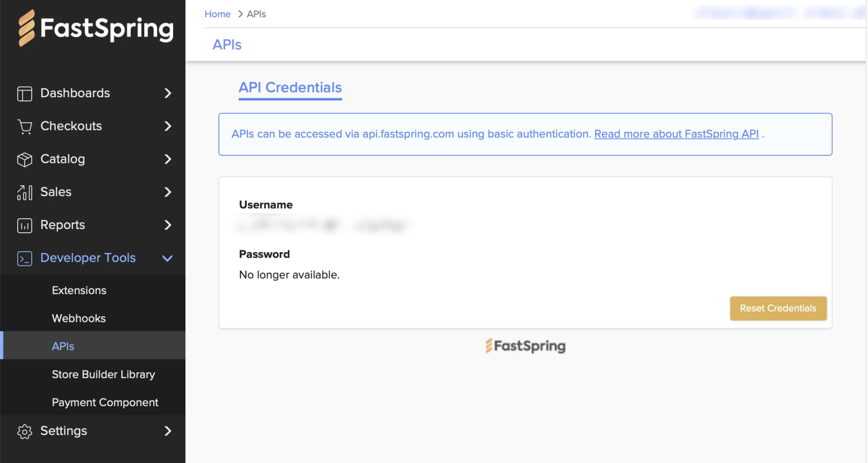Expand the Catalog chevron
This screenshot has width=868, height=463.
[168, 159]
